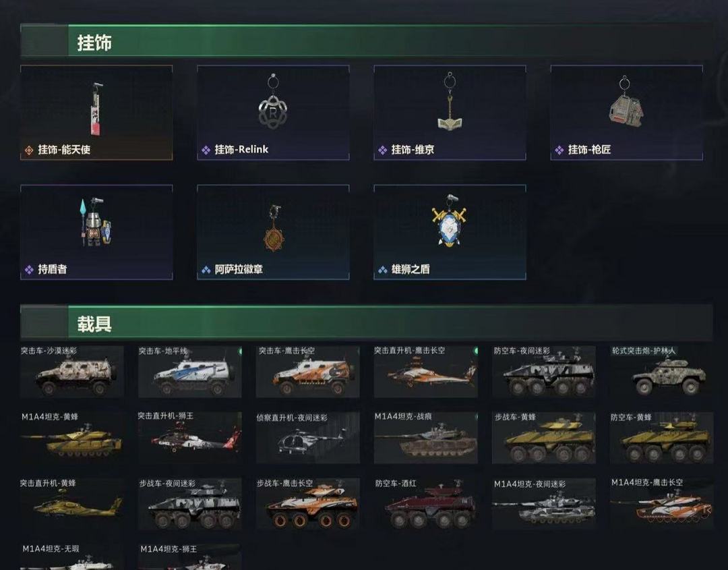Select 防空车-夜间迷彩 vehicle skin
This screenshot has height=570, width=728.
click(x=544, y=372)
